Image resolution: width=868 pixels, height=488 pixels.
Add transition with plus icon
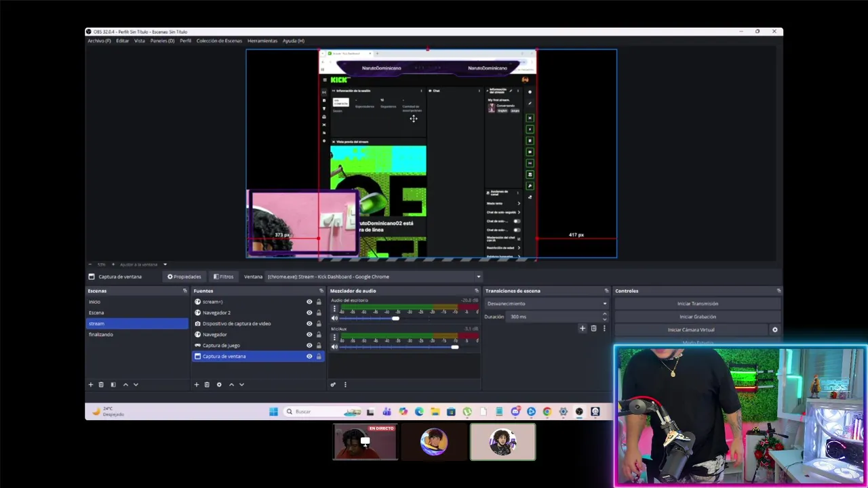click(582, 328)
